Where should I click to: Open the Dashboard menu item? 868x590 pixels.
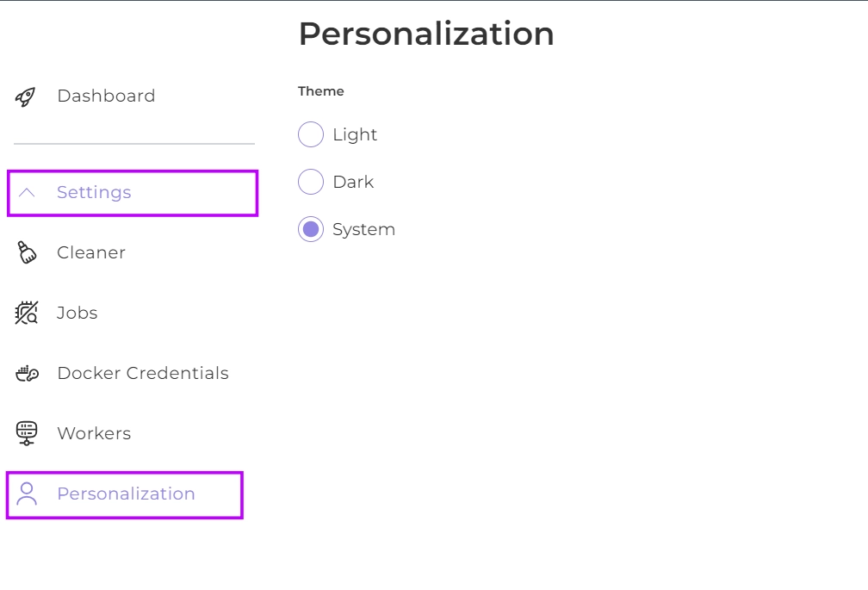click(x=106, y=96)
